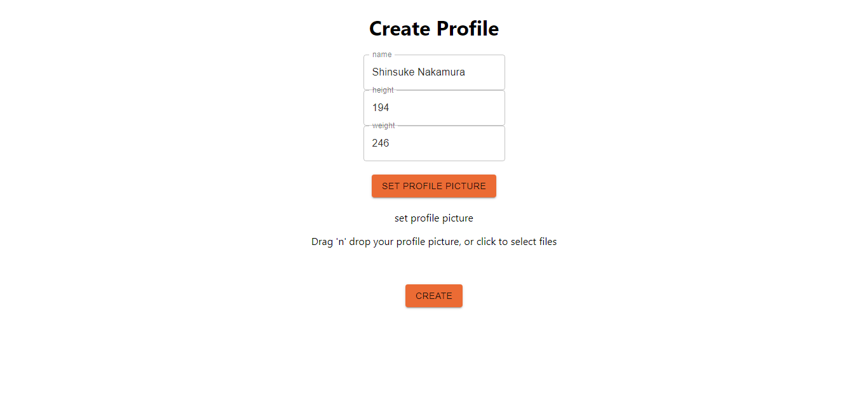Viewport: 868px width, 410px height.
Task: Click 'Drag' word in dropzone instructions
Action: [322, 242]
